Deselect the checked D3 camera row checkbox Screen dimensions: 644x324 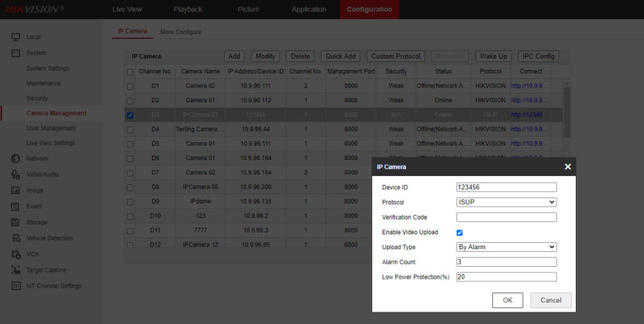[130, 115]
